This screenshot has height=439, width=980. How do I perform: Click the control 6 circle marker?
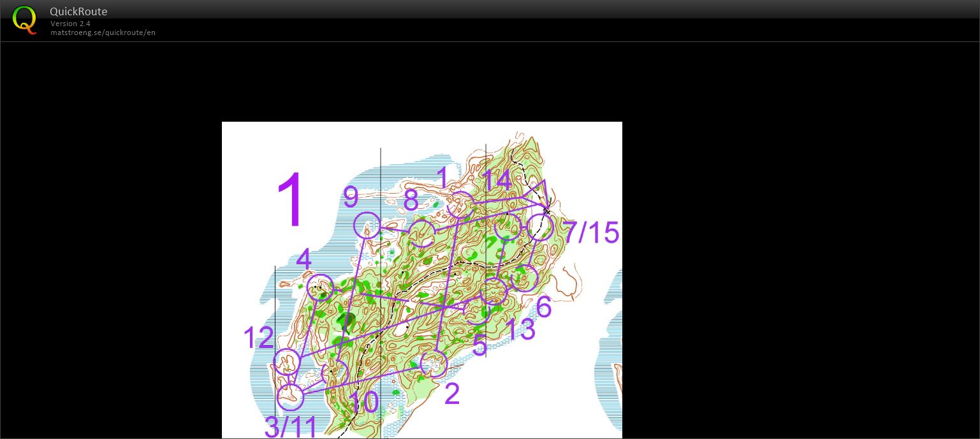(x=524, y=278)
